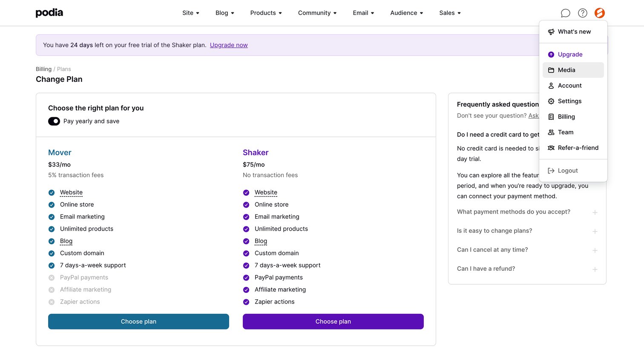Screen dimensions: 644x347
Task: Click the receipt icon beside Billing
Action: 551,117
